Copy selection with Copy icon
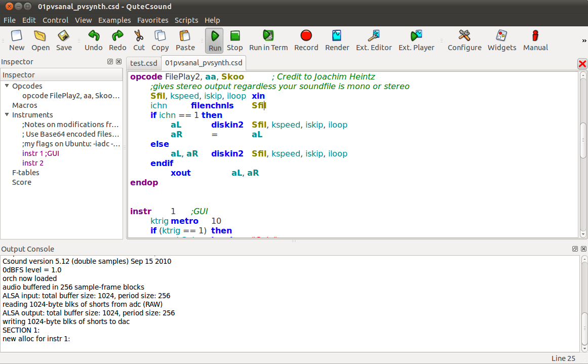588x364 pixels. 160,41
